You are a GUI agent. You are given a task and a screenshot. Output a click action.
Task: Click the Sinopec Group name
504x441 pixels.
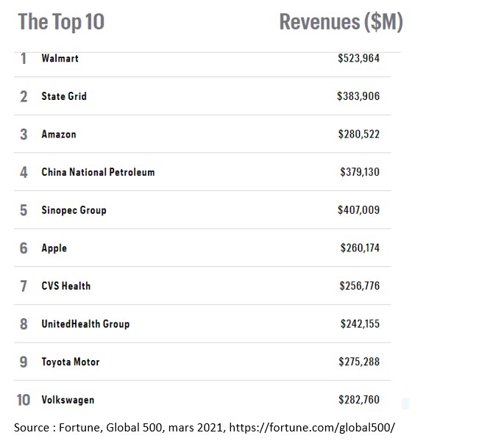point(74,210)
